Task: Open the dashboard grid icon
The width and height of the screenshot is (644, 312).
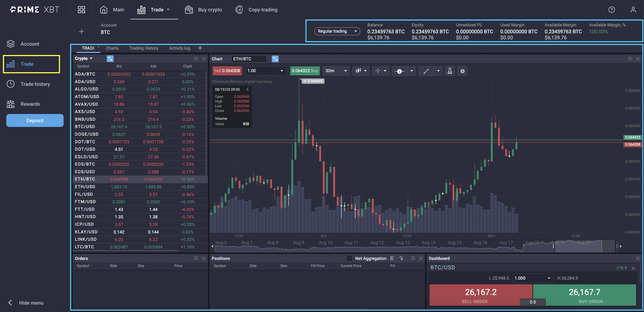Action: click(x=81, y=10)
